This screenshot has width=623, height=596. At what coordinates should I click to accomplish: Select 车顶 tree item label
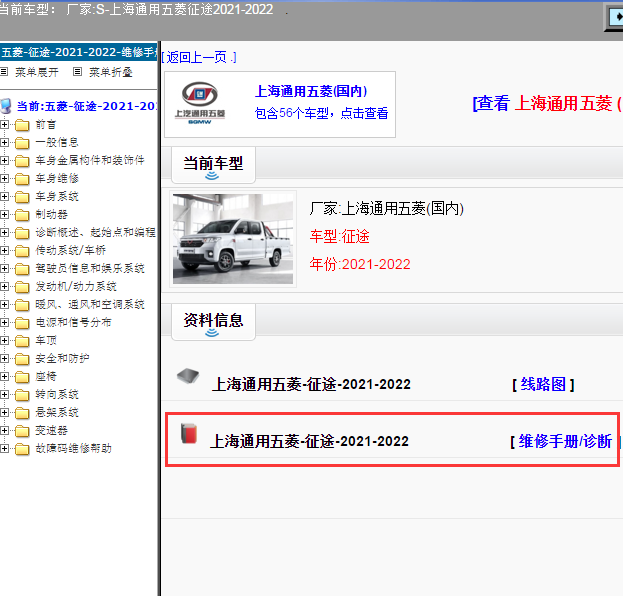click(46, 341)
